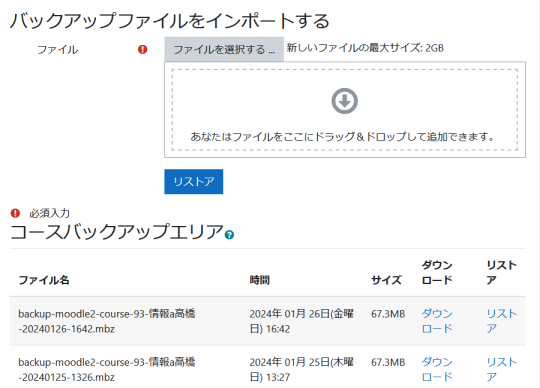Click the download arrow icon in the drop zone
This screenshot has width=540, height=388.
pyautogui.click(x=344, y=101)
